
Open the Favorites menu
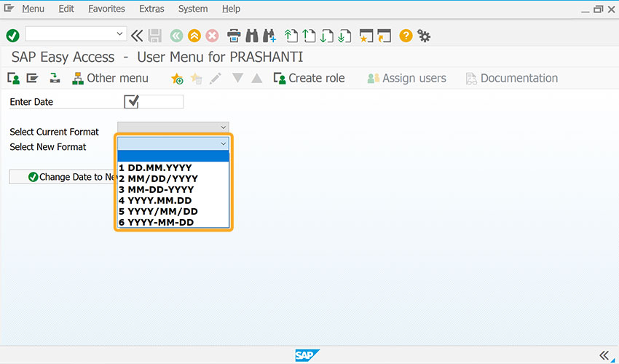tap(106, 9)
